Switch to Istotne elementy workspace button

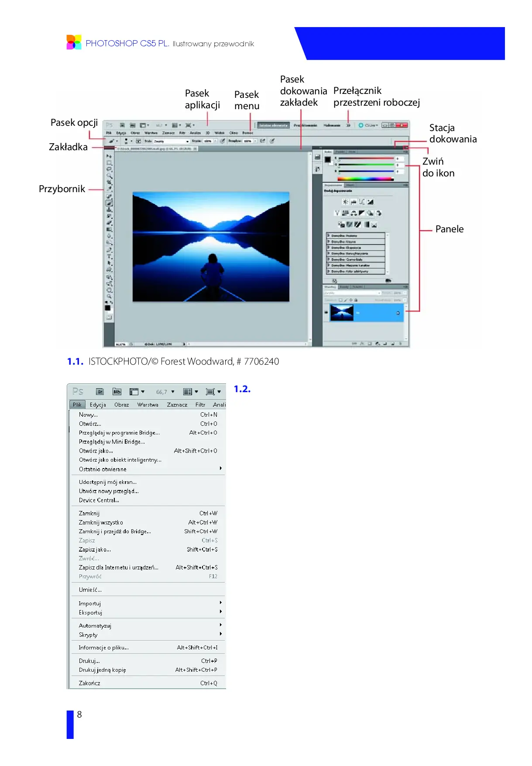click(x=274, y=125)
